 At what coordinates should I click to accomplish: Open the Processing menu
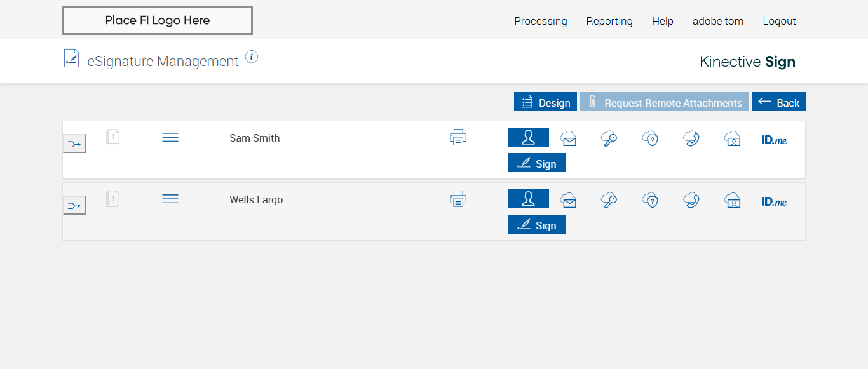[541, 21]
